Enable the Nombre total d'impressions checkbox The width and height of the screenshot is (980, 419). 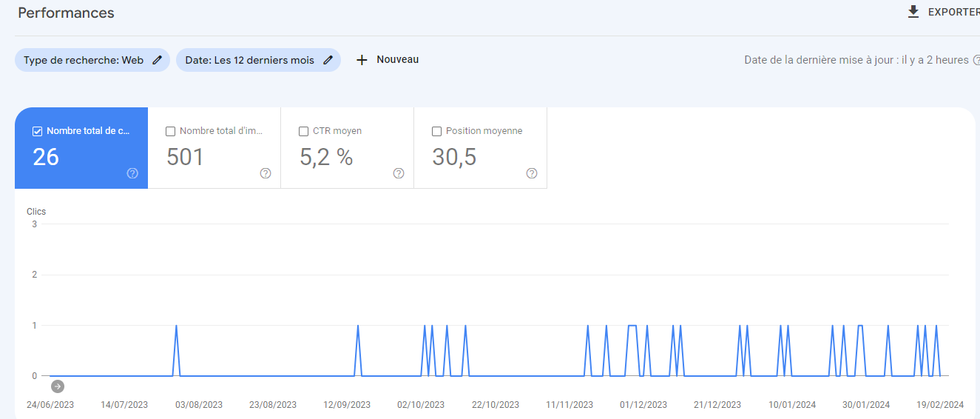coord(171,131)
